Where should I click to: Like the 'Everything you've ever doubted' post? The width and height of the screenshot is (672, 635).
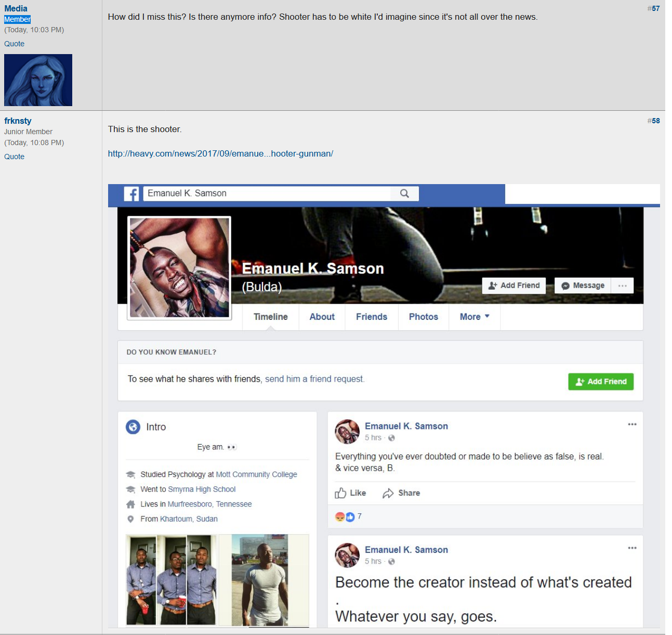click(x=351, y=493)
